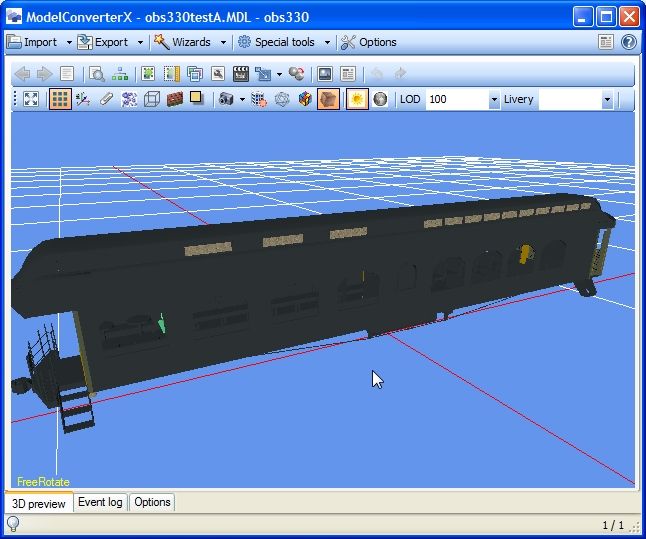Click the fit-to-view arrows icon
Screen dimensions: 646x539
click(31, 100)
